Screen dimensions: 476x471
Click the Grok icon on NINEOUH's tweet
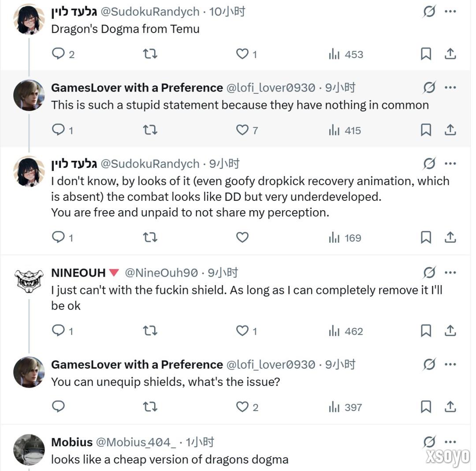(x=429, y=273)
